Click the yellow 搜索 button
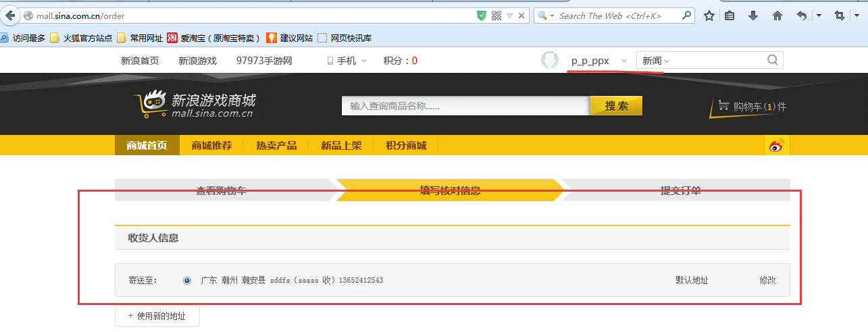 pos(616,106)
